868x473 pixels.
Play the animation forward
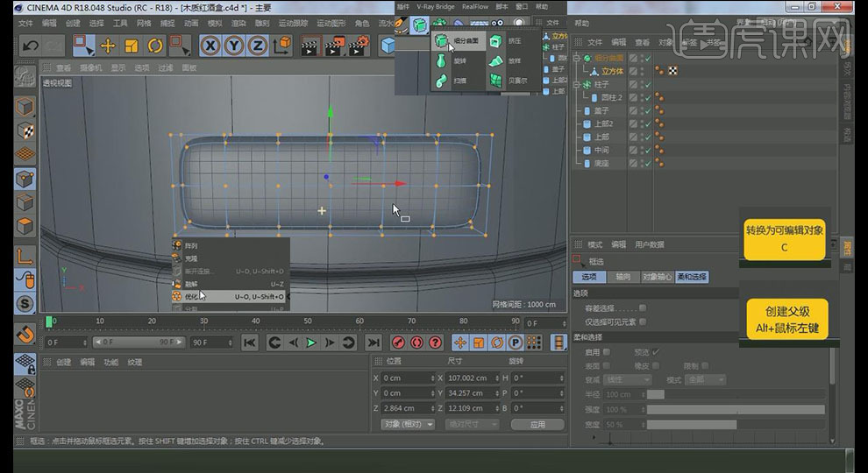pos(311,343)
